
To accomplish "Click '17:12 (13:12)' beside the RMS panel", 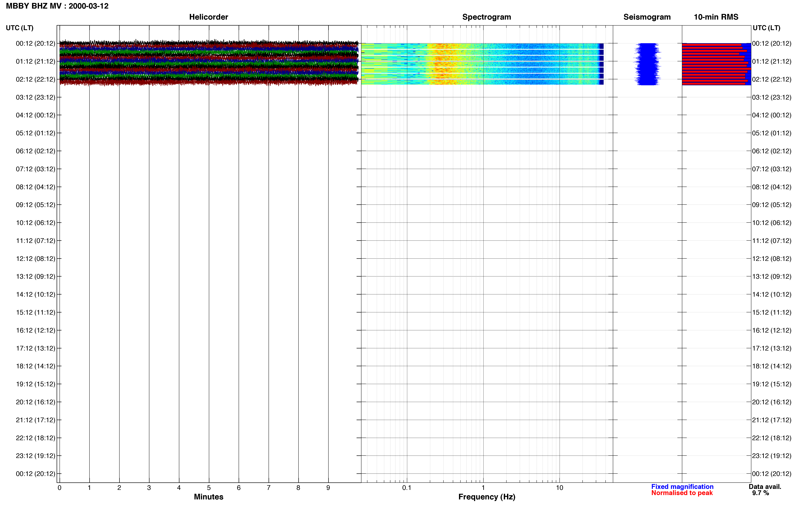I will (772, 348).
